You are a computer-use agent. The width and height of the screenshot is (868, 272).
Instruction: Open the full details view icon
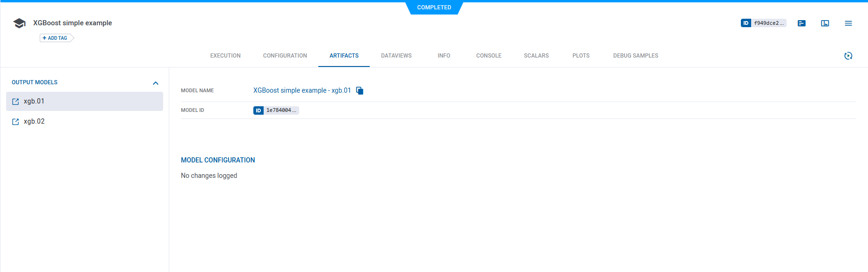pos(825,23)
